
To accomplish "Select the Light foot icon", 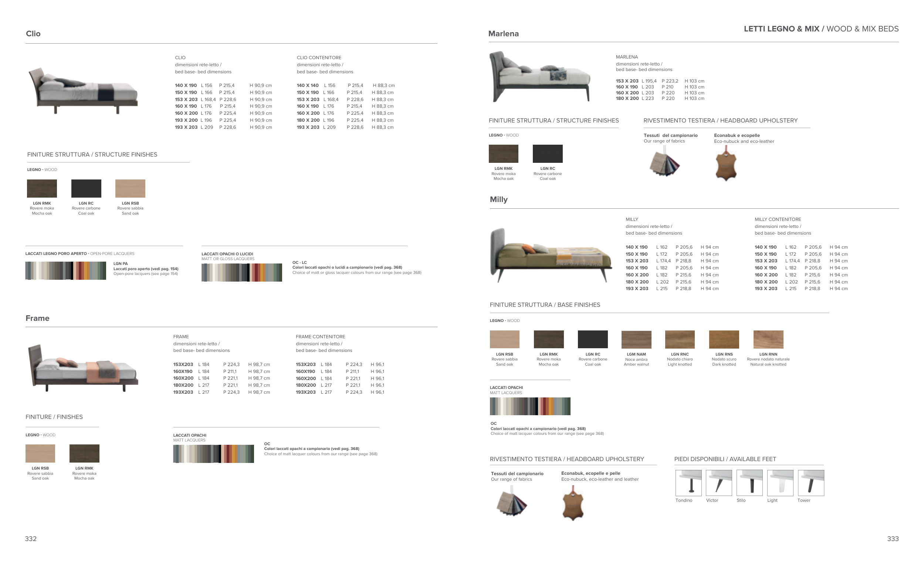I will 780,483.
